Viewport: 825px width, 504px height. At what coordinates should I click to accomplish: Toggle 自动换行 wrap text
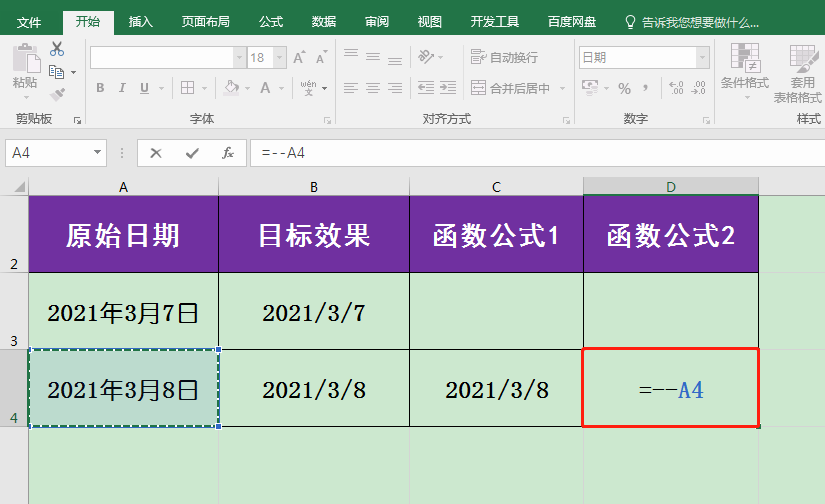tap(504, 57)
